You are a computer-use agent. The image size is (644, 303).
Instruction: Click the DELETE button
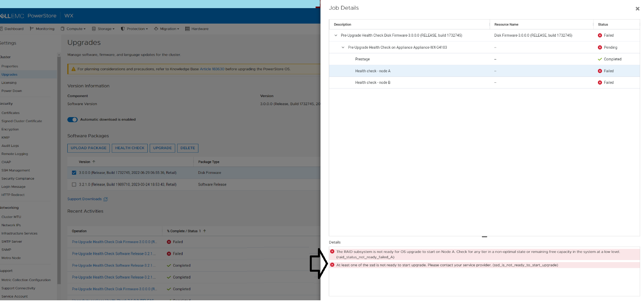(x=188, y=148)
